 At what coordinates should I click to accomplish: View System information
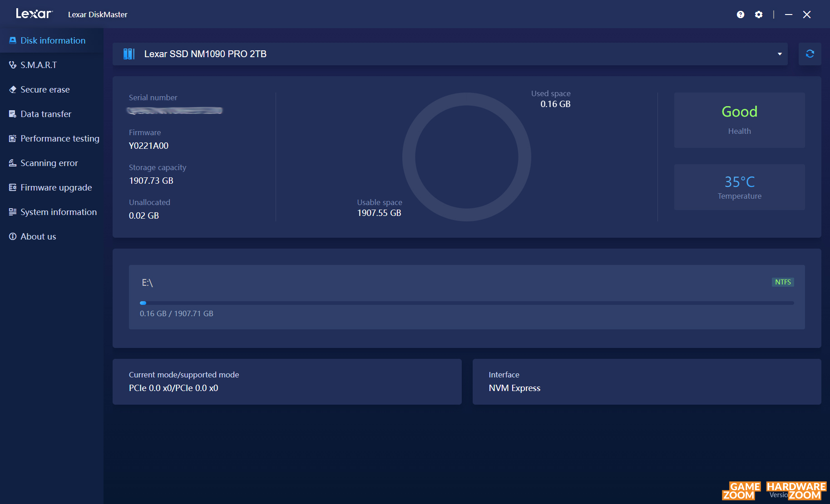(x=52, y=212)
